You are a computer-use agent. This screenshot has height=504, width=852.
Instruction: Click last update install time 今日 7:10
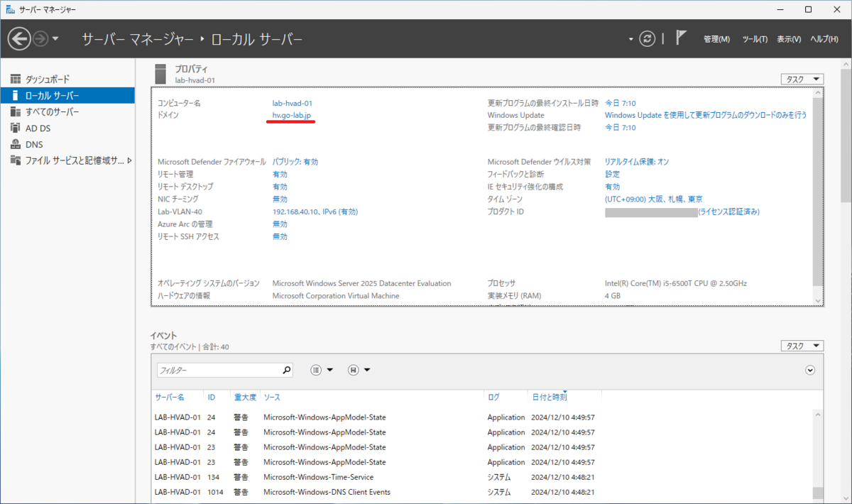pos(621,103)
